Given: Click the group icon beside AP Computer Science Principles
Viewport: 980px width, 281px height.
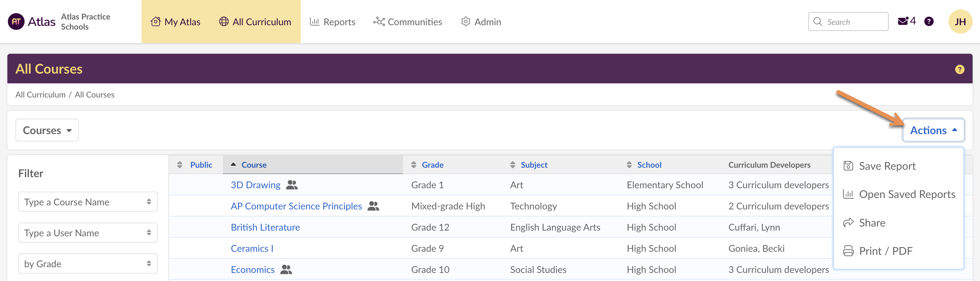Looking at the screenshot, I should point(373,206).
